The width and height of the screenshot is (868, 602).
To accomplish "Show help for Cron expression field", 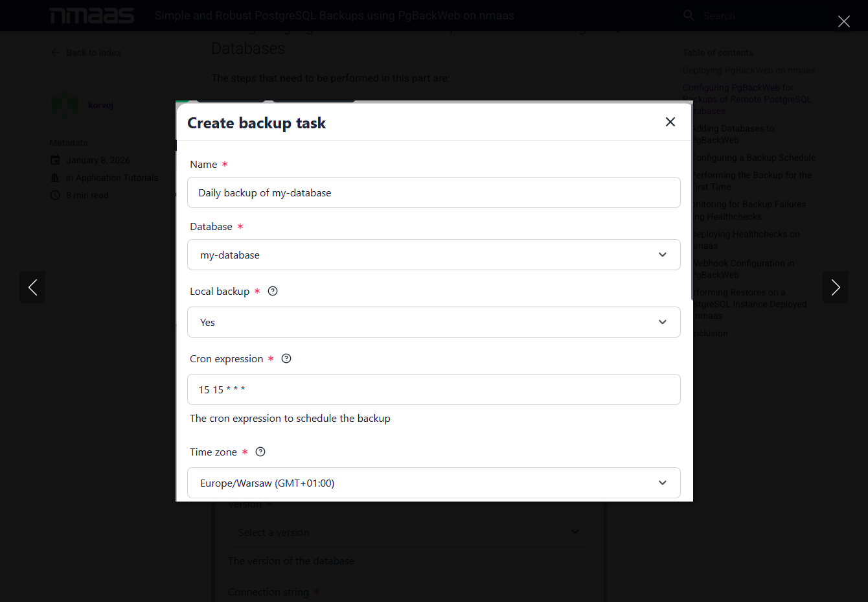I will click(286, 358).
